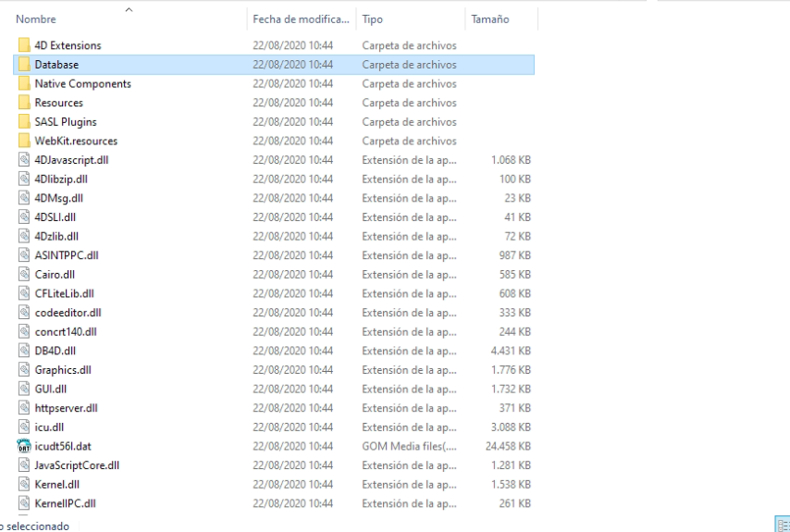Click the Kernel.dll file icon
The width and height of the screenshot is (790, 532).
pyautogui.click(x=24, y=485)
